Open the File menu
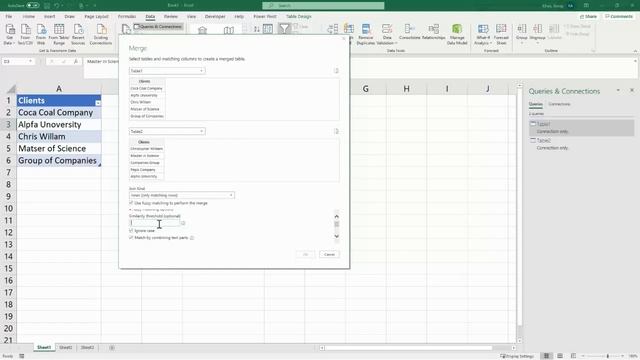The image size is (640, 360). [x=9, y=16]
